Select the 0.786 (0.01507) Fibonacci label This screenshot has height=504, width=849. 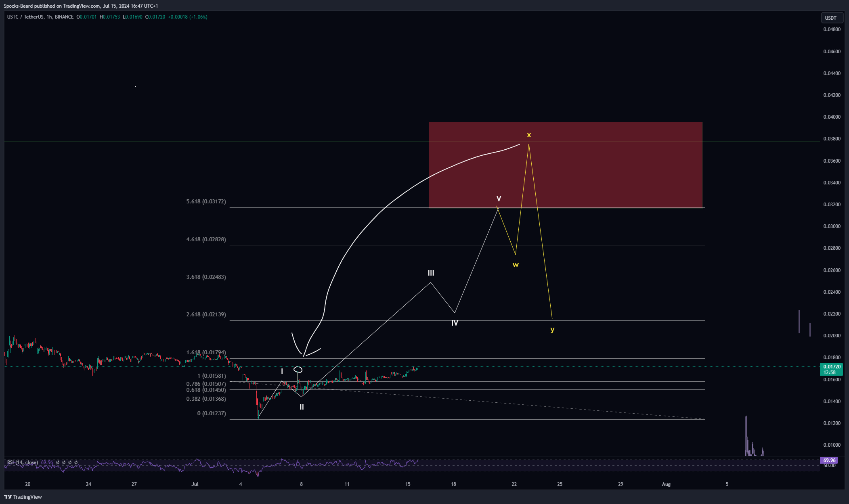206,384
